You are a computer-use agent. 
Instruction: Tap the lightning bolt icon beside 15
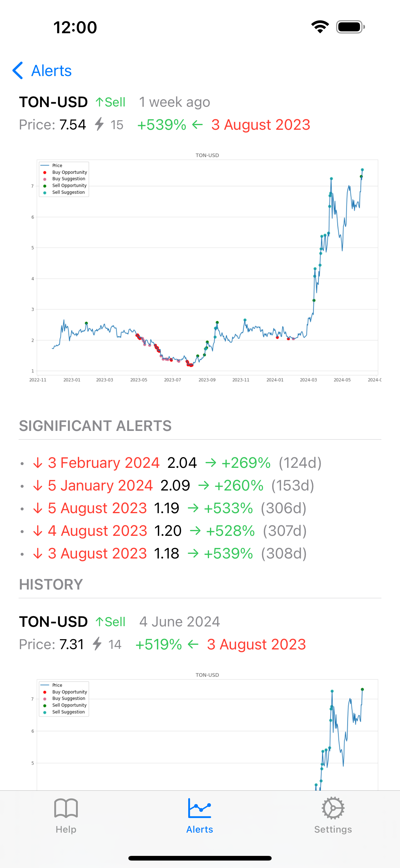[x=99, y=124]
